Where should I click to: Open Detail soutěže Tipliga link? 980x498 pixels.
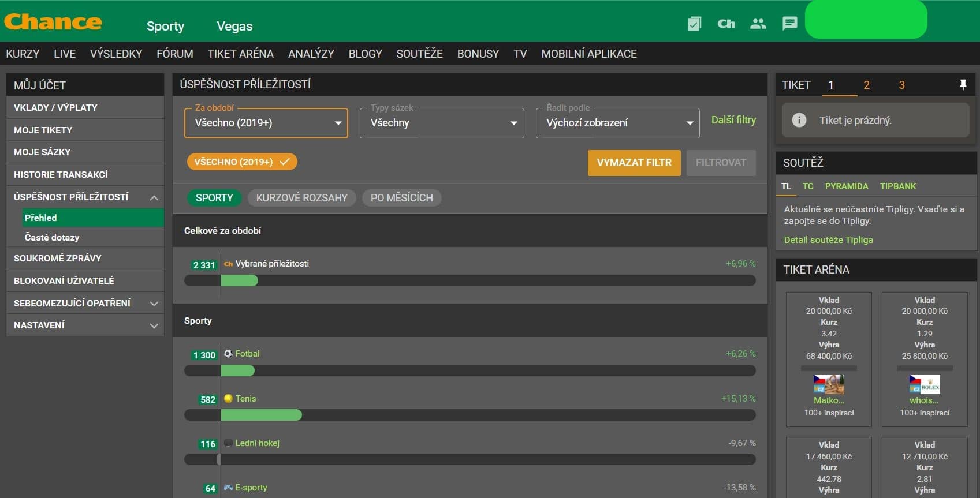[828, 240]
